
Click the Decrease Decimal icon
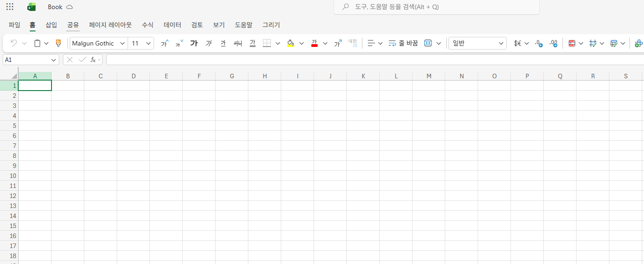click(x=538, y=43)
